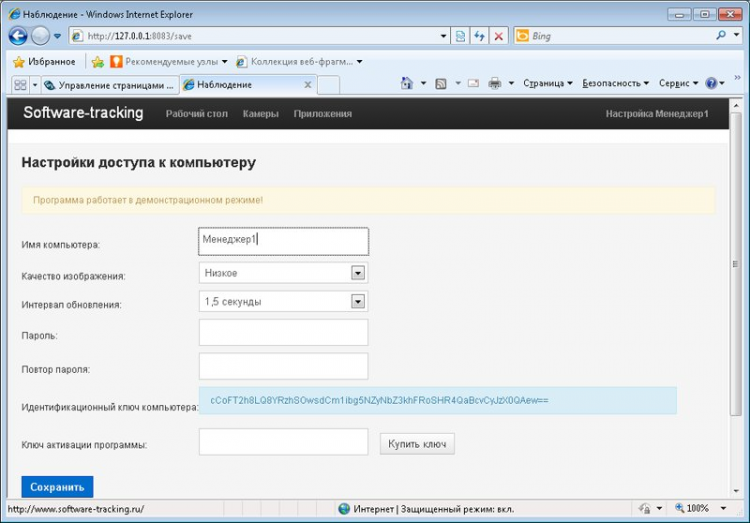The height and width of the screenshot is (523, 750).
Task: Click the scrollbar up arrow
Action: point(736,105)
